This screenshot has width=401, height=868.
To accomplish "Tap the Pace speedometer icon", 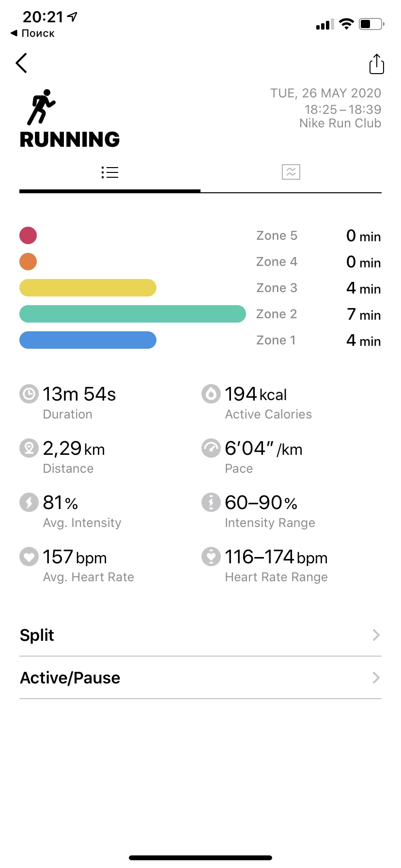I will click(211, 448).
